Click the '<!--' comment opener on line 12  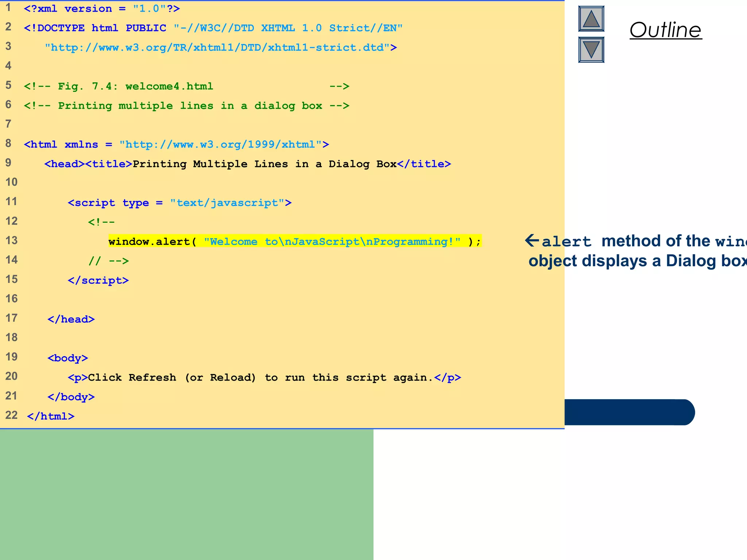101,222
